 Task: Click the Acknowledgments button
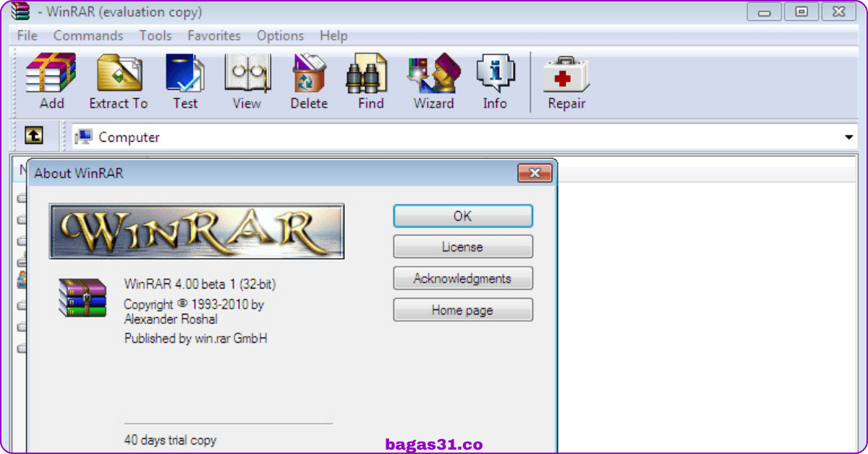coord(463,278)
